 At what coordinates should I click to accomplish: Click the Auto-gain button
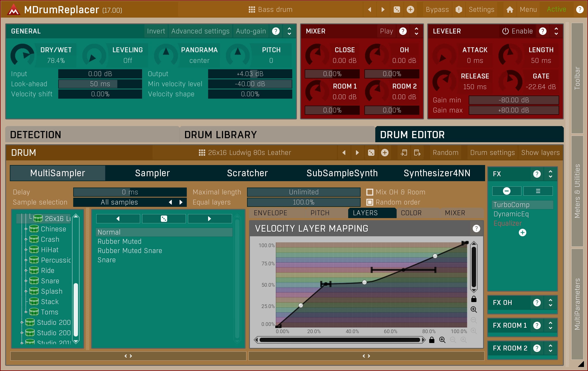pyautogui.click(x=251, y=31)
